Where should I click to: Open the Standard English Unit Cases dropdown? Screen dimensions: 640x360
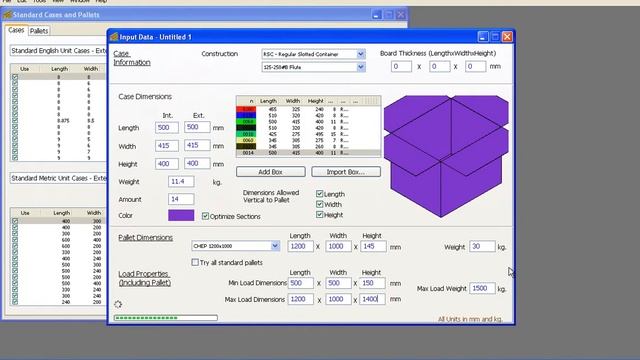pyautogui.click(x=58, y=51)
